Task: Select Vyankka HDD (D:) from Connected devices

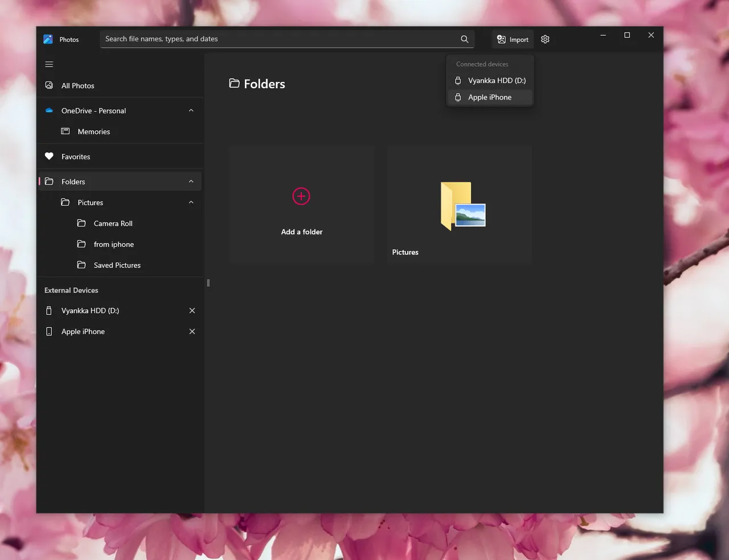Action: coord(490,81)
